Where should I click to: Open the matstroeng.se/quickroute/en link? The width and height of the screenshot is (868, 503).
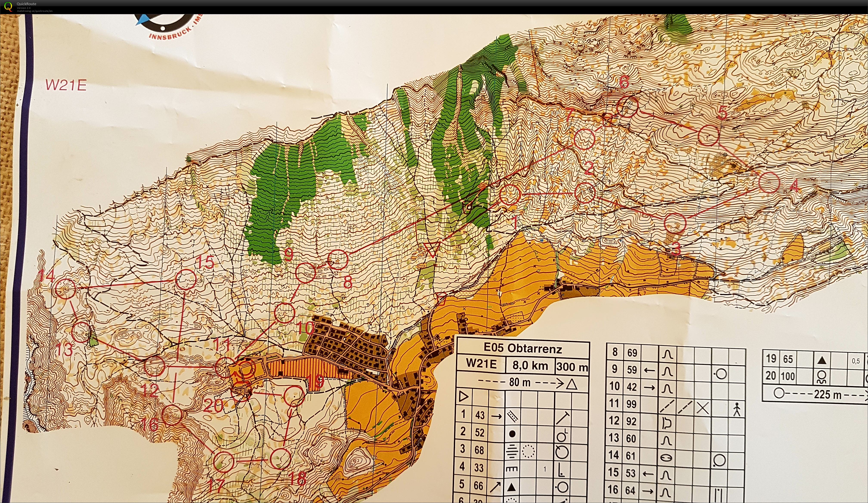pyautogui.click(x=35, y=11)
